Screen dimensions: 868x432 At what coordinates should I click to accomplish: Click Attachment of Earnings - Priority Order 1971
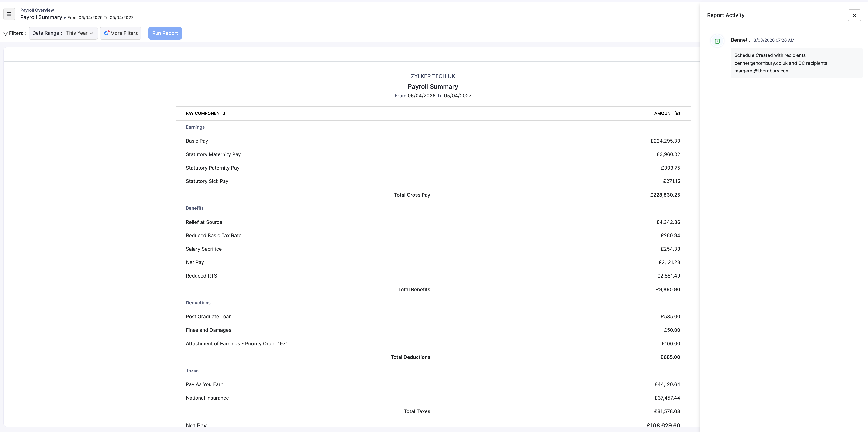(237, 343)
